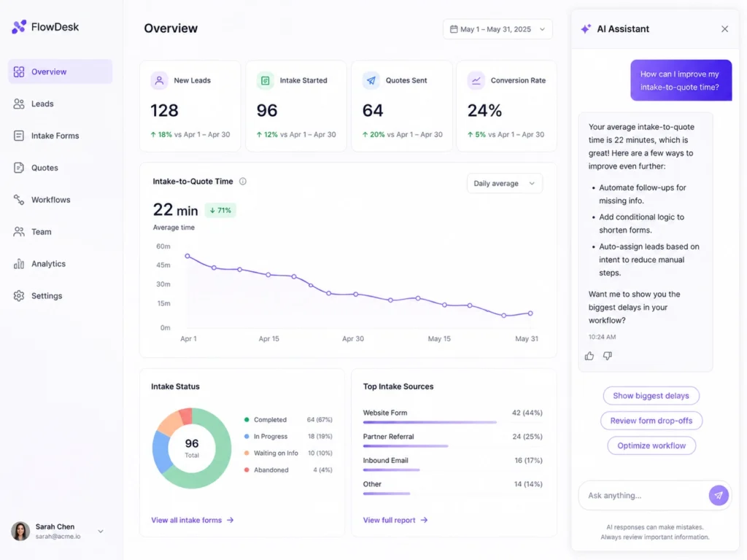747x560 pixels.
Task: Click the red Abandoned legend dot
Action: pyautogui.click(x=247, y=470)
